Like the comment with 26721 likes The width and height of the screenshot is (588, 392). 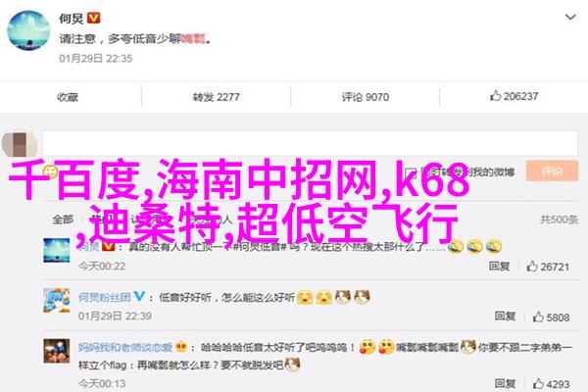click(x=532, y=267)
